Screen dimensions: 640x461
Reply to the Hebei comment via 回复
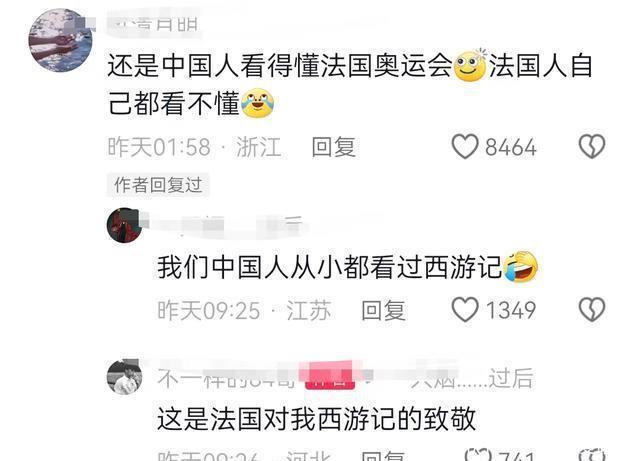383,456
